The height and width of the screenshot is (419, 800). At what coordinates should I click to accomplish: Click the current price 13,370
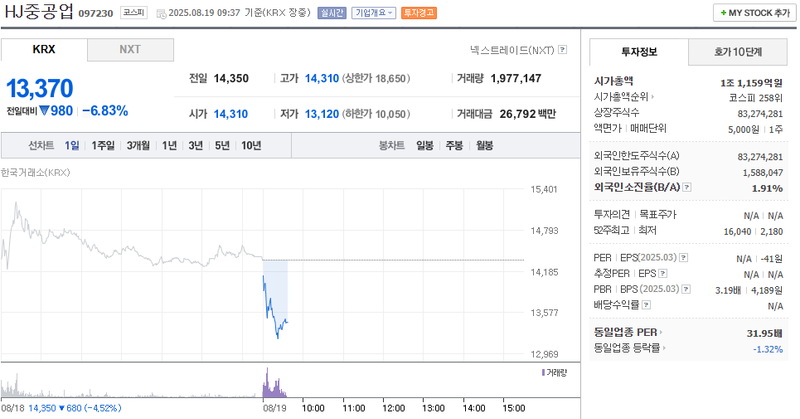coord(40,88)
